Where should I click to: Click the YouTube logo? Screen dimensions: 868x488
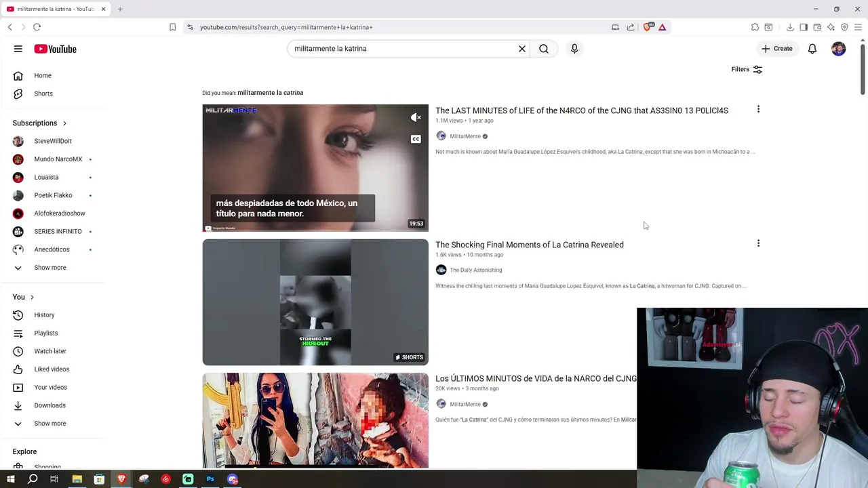coord(55,49)
